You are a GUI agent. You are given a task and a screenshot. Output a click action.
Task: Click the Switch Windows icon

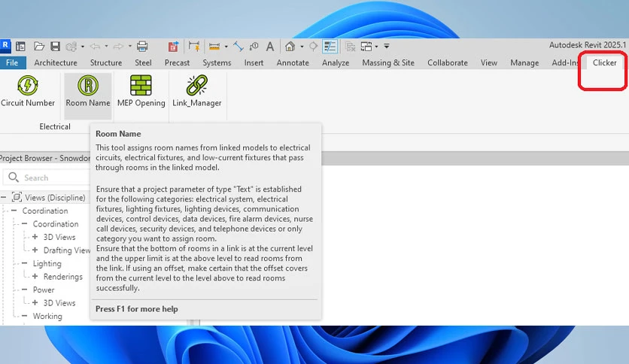(366, 47)
